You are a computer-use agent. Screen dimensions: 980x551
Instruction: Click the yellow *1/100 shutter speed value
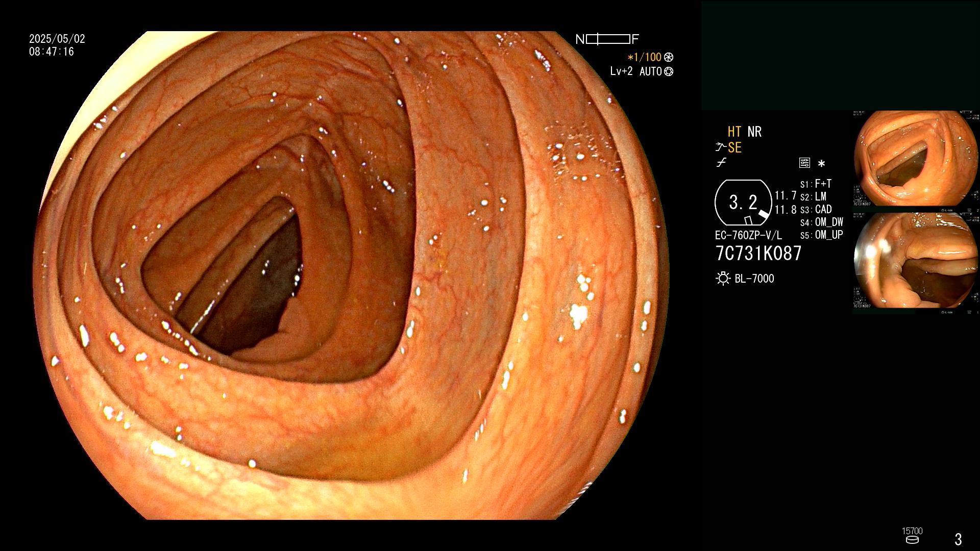click(644, 57)
